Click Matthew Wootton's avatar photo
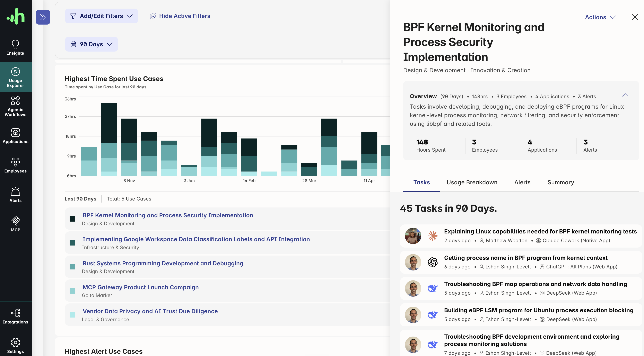This screenshot has width=644, height=356. (x=413, y=235)
